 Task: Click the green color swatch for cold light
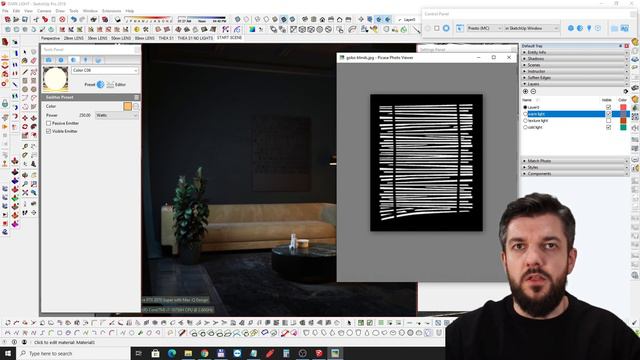623,127
